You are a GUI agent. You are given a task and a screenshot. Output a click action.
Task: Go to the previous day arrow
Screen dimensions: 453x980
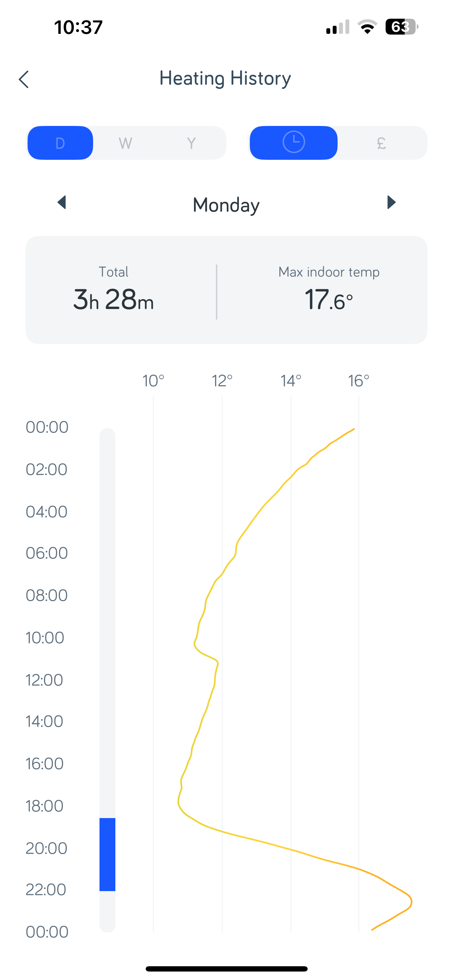[x=62, y=202]
